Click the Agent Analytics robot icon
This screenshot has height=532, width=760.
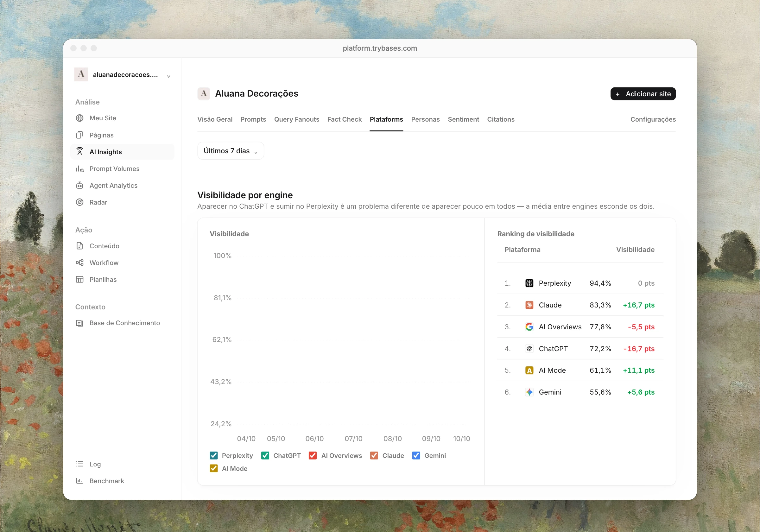pos(79,185)
